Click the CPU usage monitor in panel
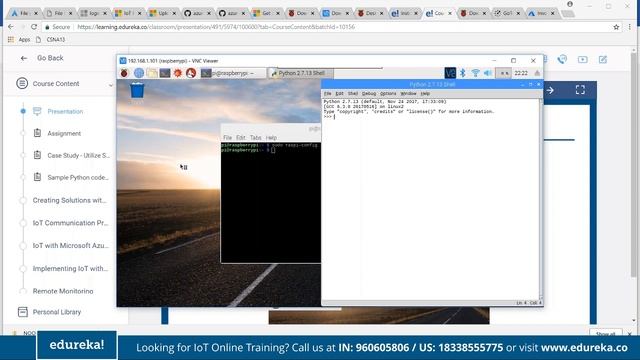This screenshot has height=360, width=640. click(504, 73)
